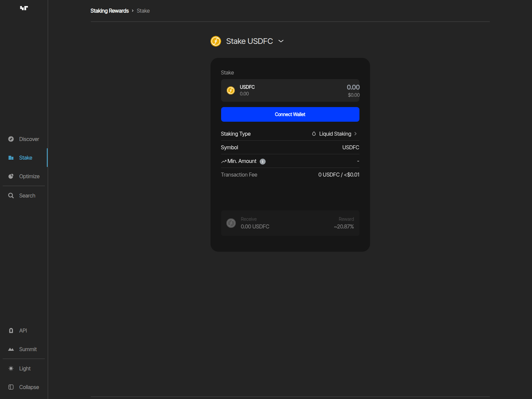This screenshot has width=532, height=399.
Task: Expand the Stake USDFC asset dropdown chevron
Action: (x=281, y=41)
